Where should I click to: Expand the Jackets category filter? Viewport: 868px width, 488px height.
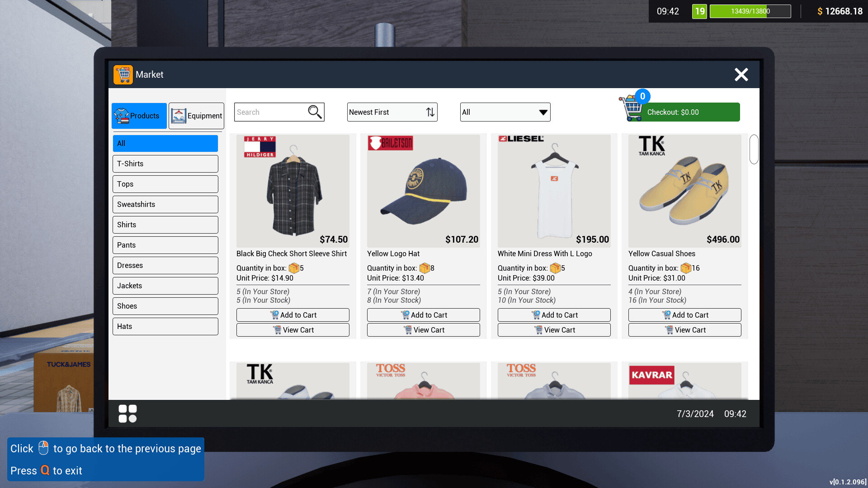(165, 286)
